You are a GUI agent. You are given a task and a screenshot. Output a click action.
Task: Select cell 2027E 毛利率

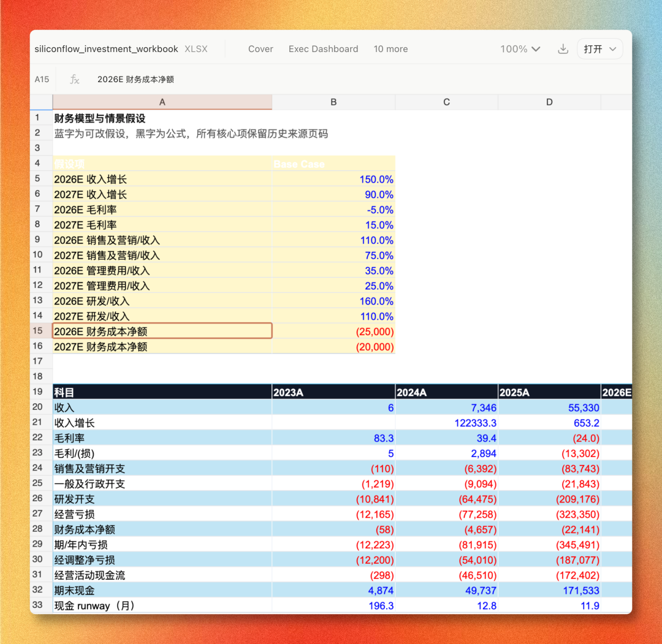coord(162,224)
